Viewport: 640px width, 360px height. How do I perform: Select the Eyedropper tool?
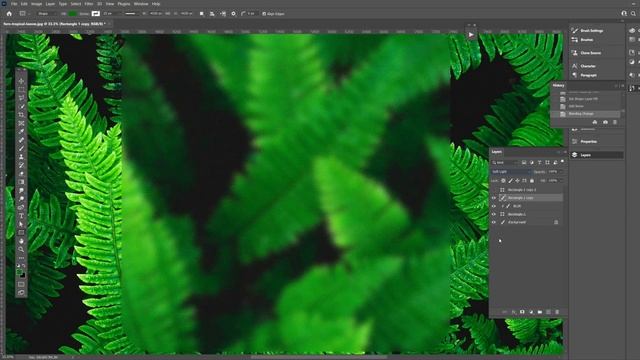tap(21, 131)
